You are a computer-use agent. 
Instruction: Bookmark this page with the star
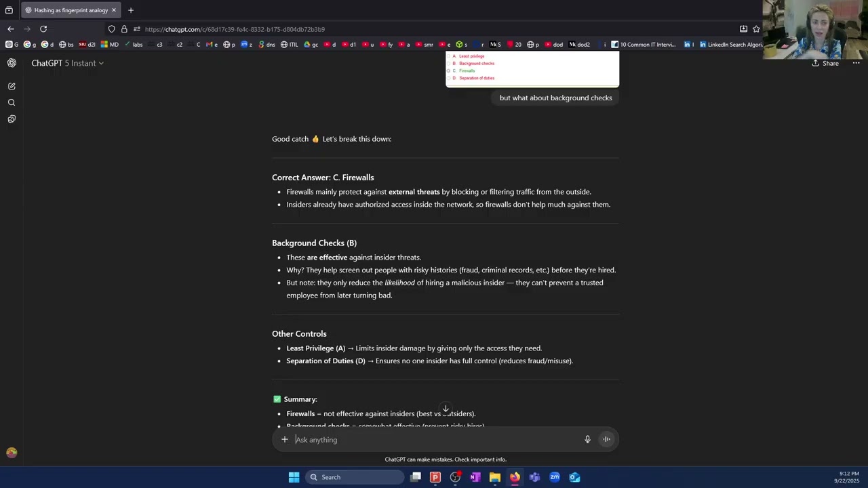click(x=756, y=29)
